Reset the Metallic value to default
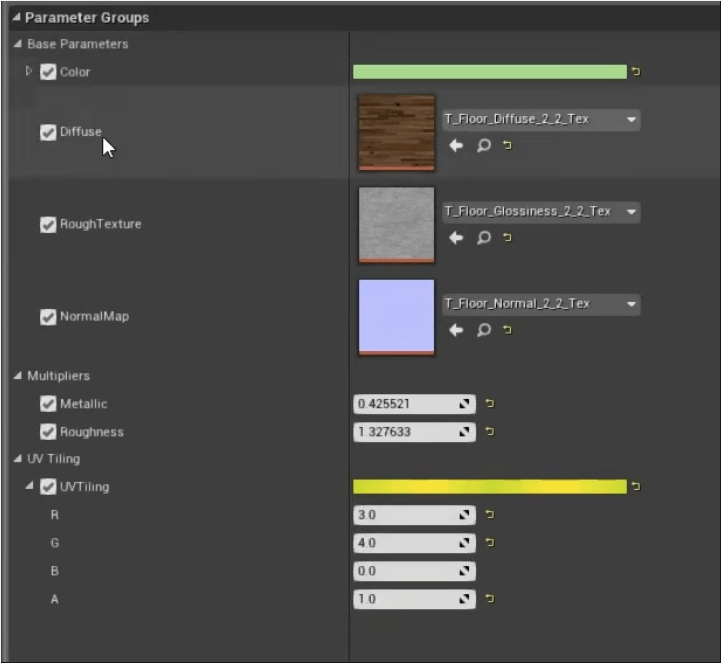The height and width of the screenshot is (663, 721). tap(490, 403)
